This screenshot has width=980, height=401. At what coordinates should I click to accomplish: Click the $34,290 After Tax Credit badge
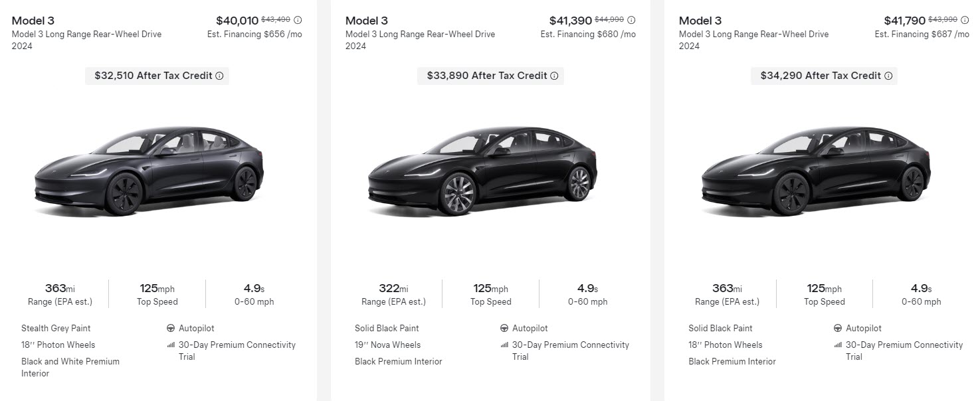point(820,76)
